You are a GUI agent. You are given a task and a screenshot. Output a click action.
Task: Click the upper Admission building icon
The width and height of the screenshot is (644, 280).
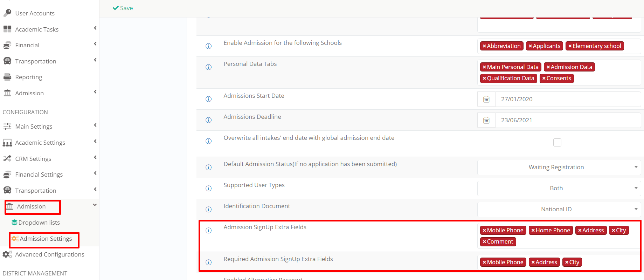[7, 93]
